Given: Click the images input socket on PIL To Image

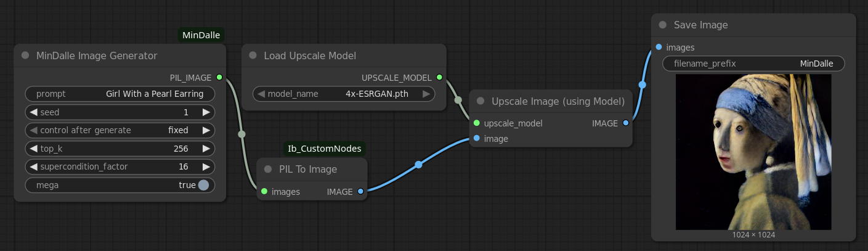Looking at the screenshot, I should point(264,192).
